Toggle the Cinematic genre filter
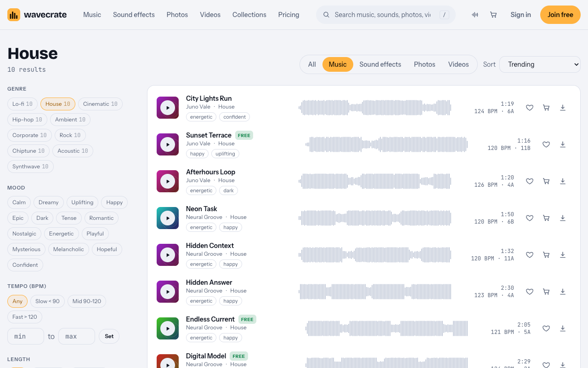This screenshot has height=368, width=588. click(x=100, y=104)
